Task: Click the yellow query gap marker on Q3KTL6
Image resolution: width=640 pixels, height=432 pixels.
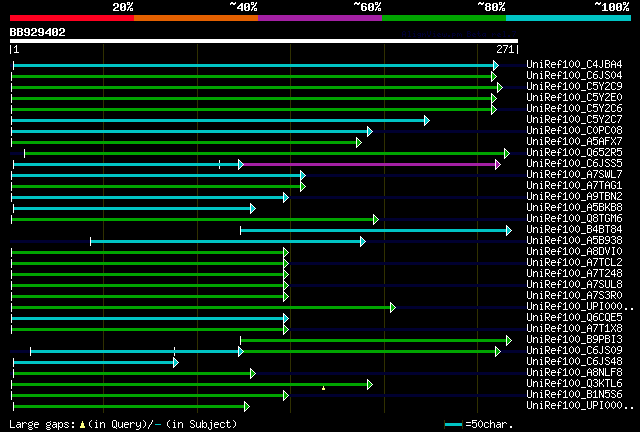Action: [323, 388]
